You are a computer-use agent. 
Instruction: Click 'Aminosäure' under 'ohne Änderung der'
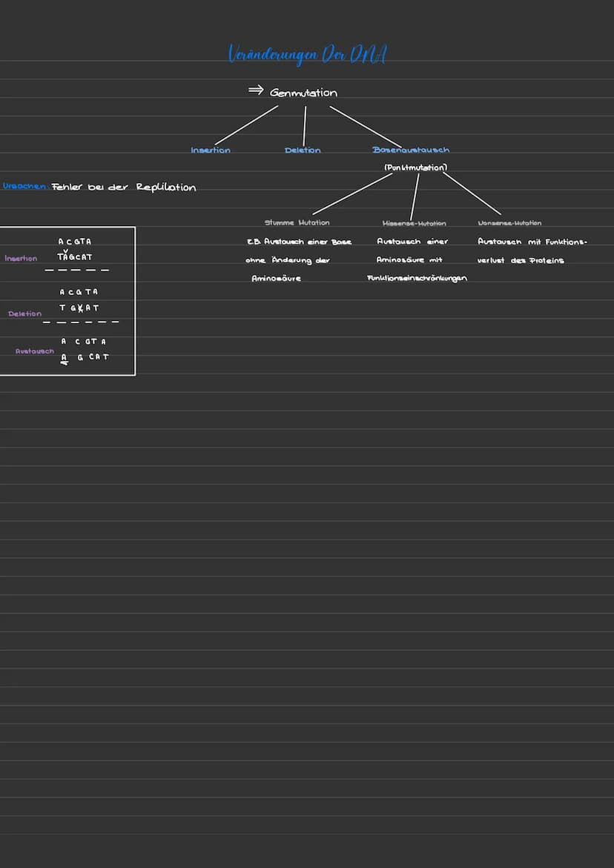277,279
